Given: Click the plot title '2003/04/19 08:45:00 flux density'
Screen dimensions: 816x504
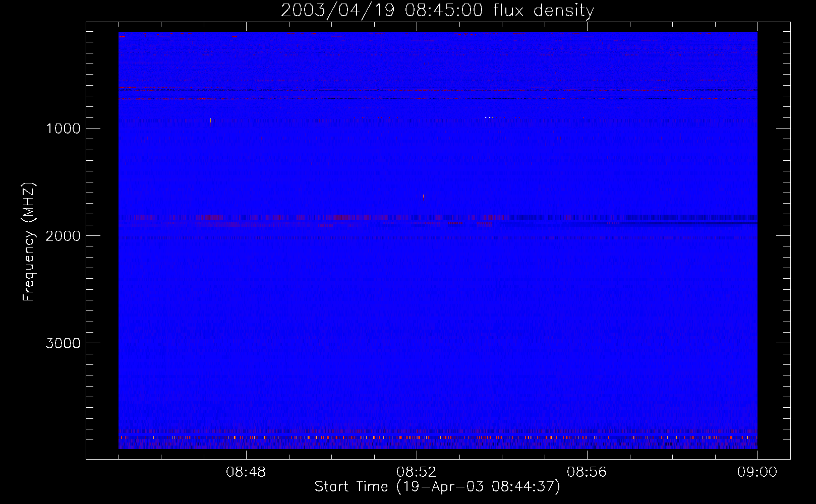Looking at the screenshot, I should tap(437, 11).
